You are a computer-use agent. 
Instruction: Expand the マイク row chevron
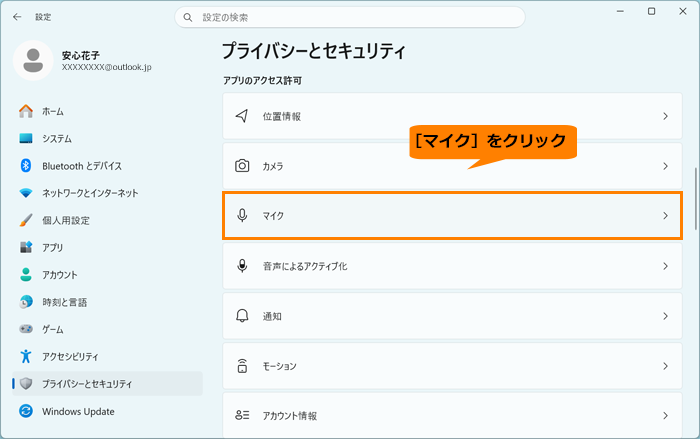point(666,216)
